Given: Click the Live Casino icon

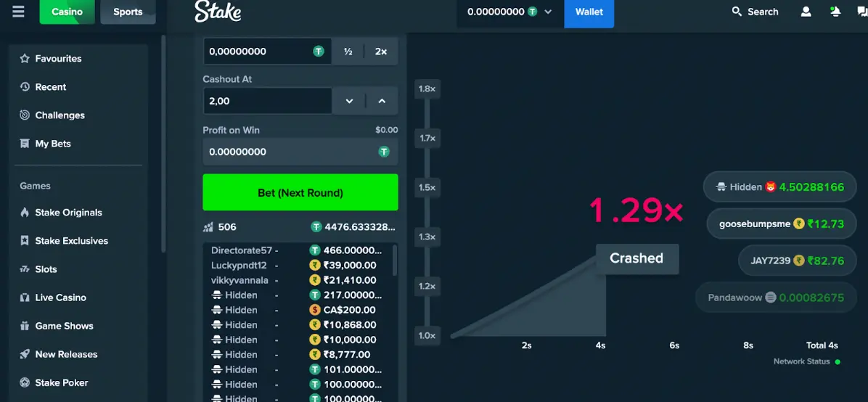Looking at the screenshot, I should tap(25, 298).
